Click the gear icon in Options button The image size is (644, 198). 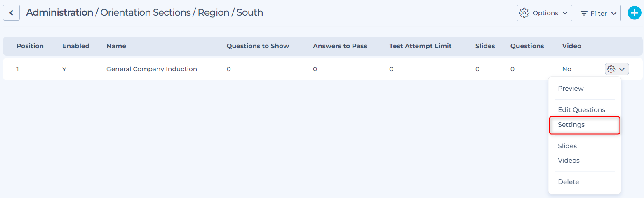coord(524,13)
